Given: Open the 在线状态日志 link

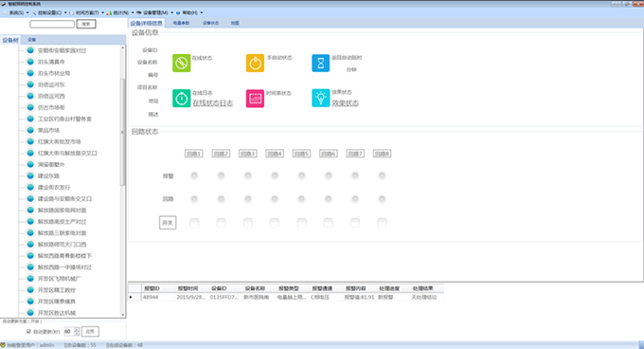Looking at the screenshot, I should pos(213,103).
